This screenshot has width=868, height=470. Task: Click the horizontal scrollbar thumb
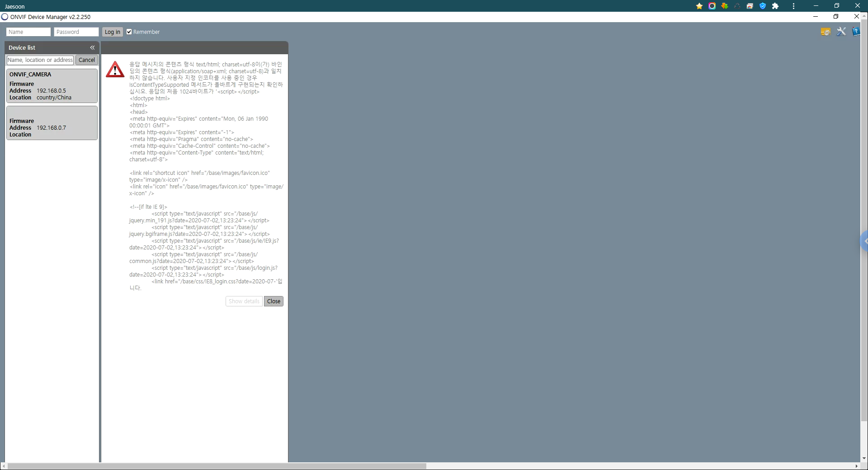coord(217,466)
